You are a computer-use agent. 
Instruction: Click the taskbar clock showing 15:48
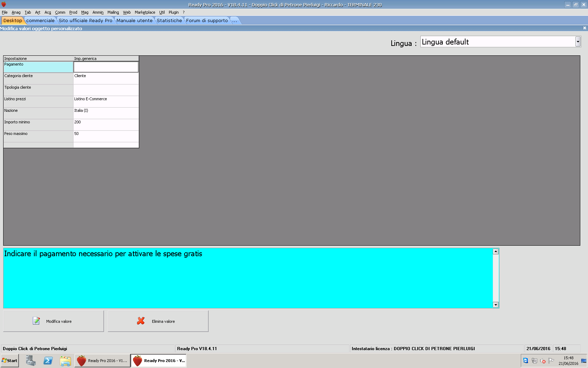pyautogui.click(x=568, y=361)
